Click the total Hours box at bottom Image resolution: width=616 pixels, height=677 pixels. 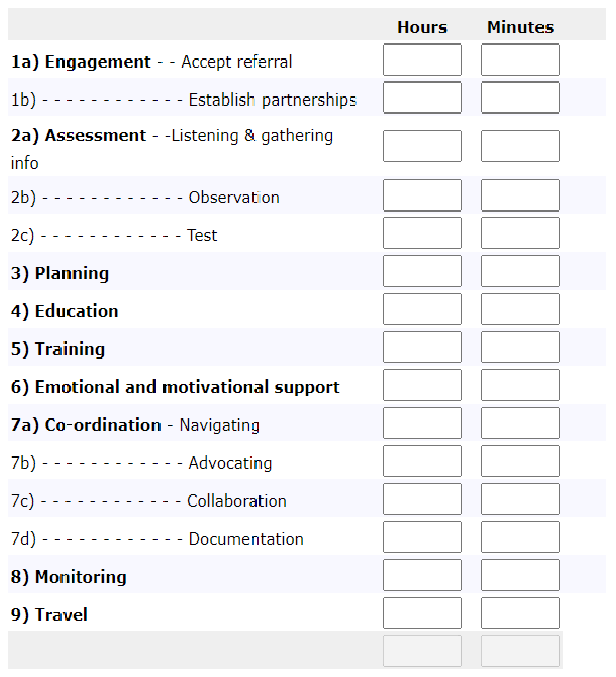coord(422,651)
